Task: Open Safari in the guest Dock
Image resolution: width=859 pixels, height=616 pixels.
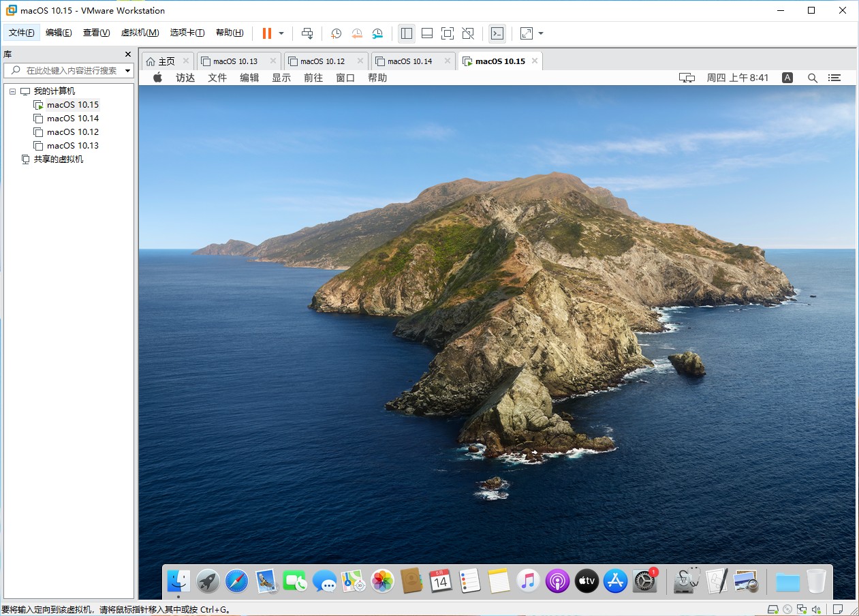Action: (236, 581)
